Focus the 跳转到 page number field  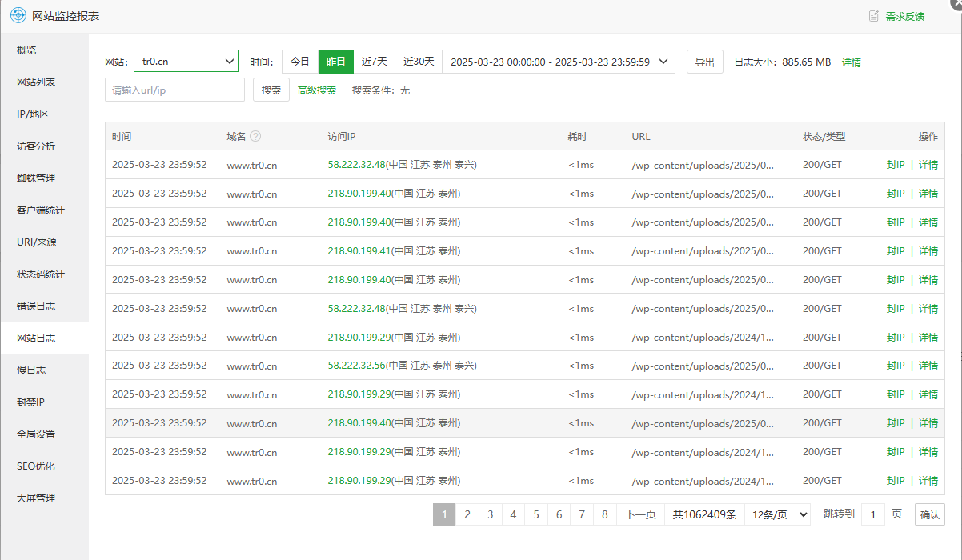[x=873, y=514]
